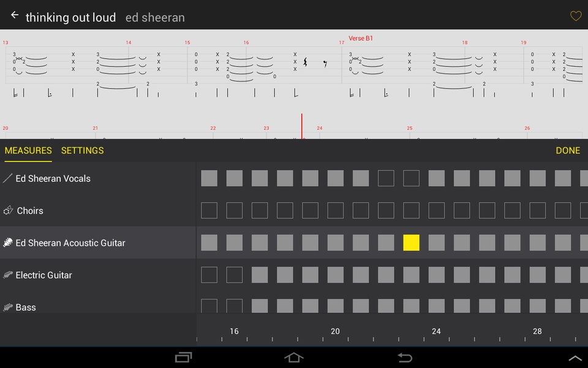Tap measure 22 cell in Acoustic Guitar row
Viewport: 588px width, 368px height.
(x=386, y=243)
